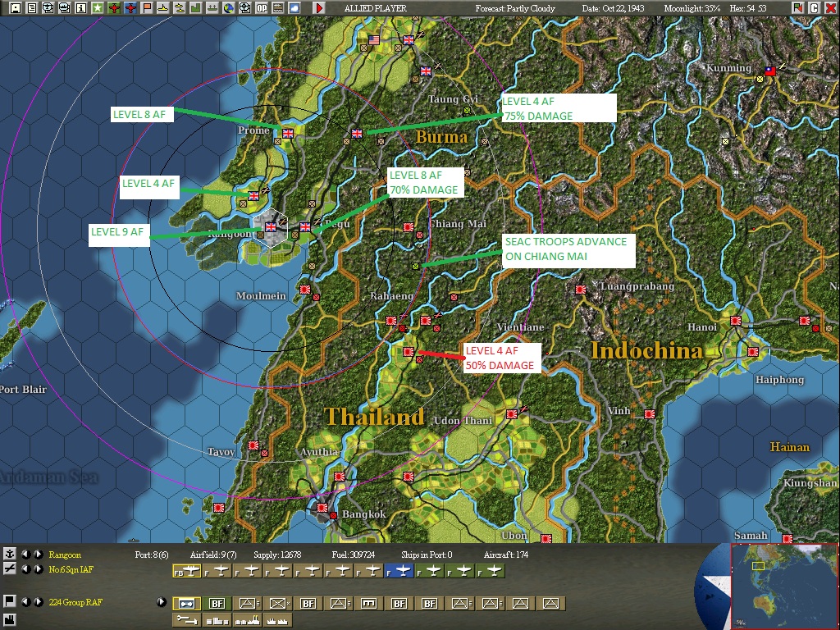
Task: Click the aircraft icon beside No.6 Sqn IAF
Action: 9,569
